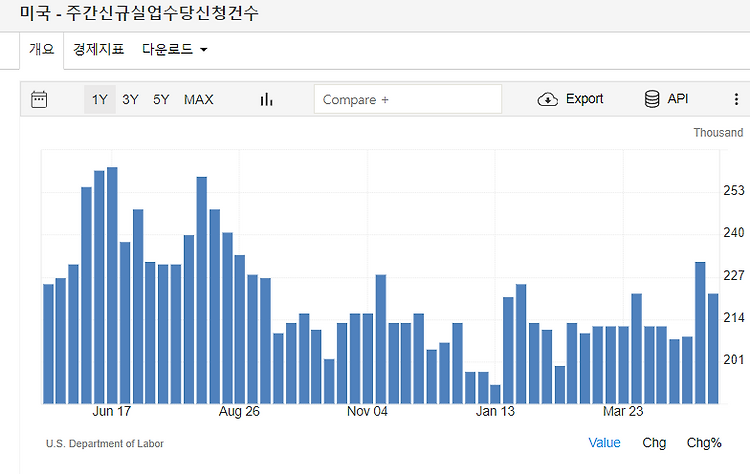Click the page title 미국 - 주간신규실업수당신청건수
The height and width of the screenshot is (474, 750).
click(139, 13)
